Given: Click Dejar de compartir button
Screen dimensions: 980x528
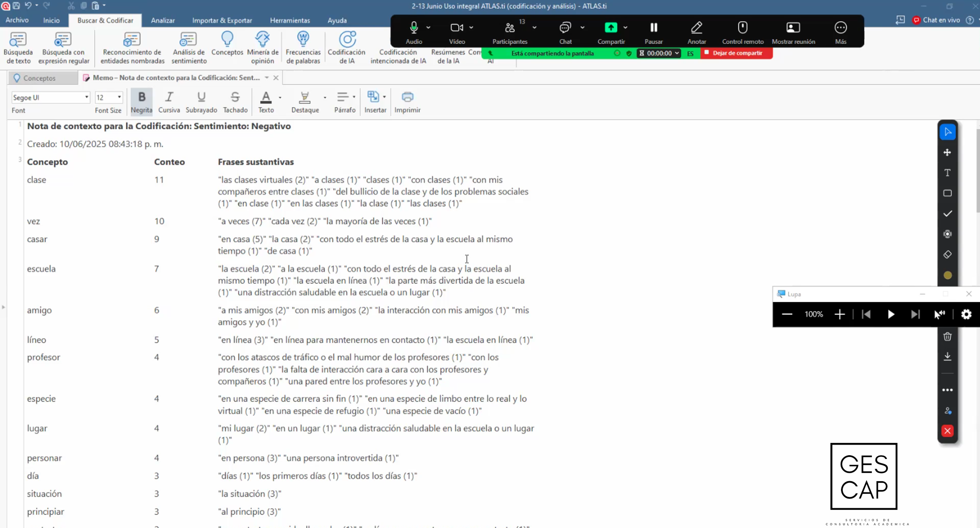Looking at the screenshot, I should pyautogui.click(x=737, y=53).
